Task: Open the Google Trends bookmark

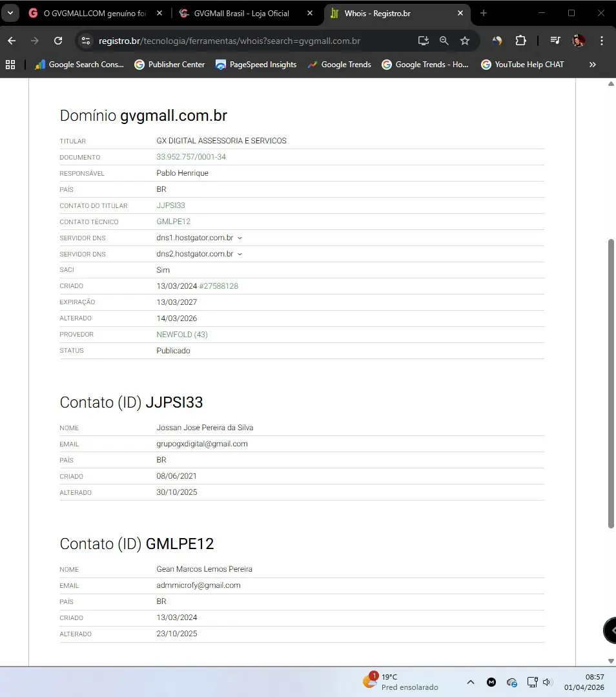Action: pyautogui.click(x=340, y=65)
